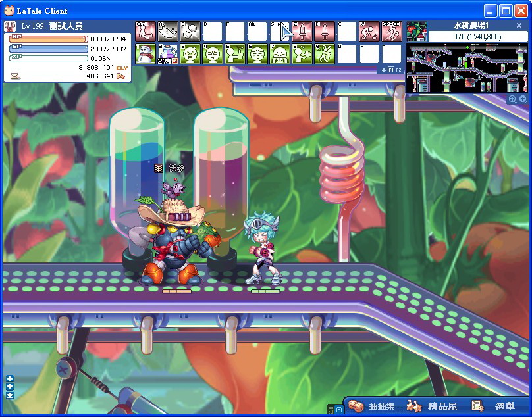Viewport: 532px width, 417px height.
Task: Use the snowman item in slot 1
Action: pos(146,54)
